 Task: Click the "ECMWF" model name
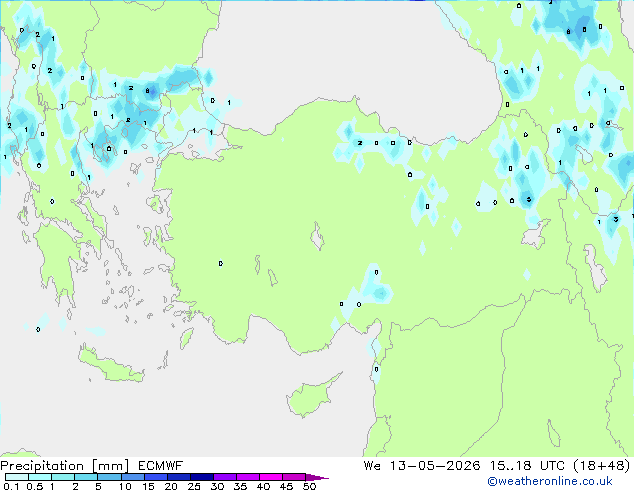[161, 466]
